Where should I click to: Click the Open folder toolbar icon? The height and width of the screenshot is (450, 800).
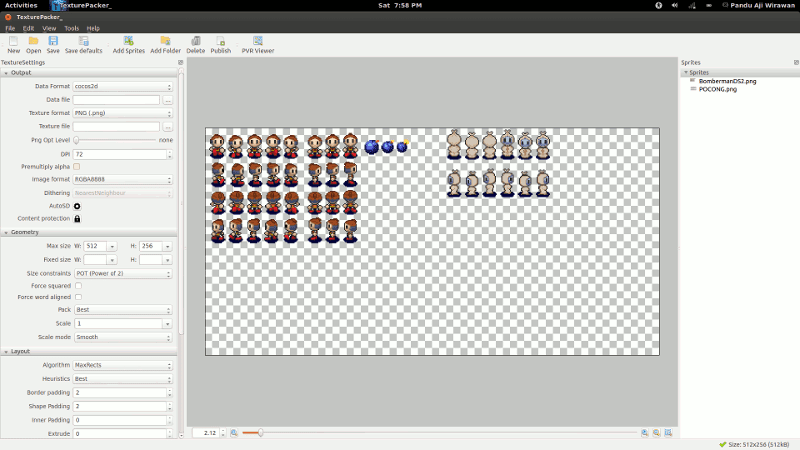[x=33, y=41]
